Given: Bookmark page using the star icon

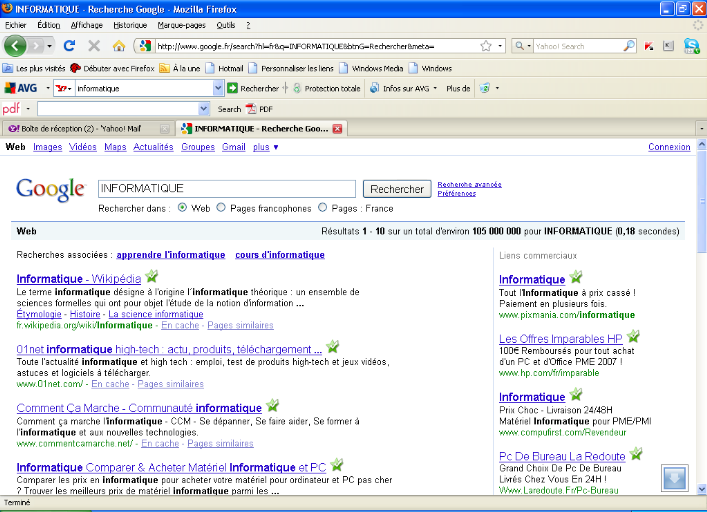Looking at the screenshot, I should click(x=486, y=46).
